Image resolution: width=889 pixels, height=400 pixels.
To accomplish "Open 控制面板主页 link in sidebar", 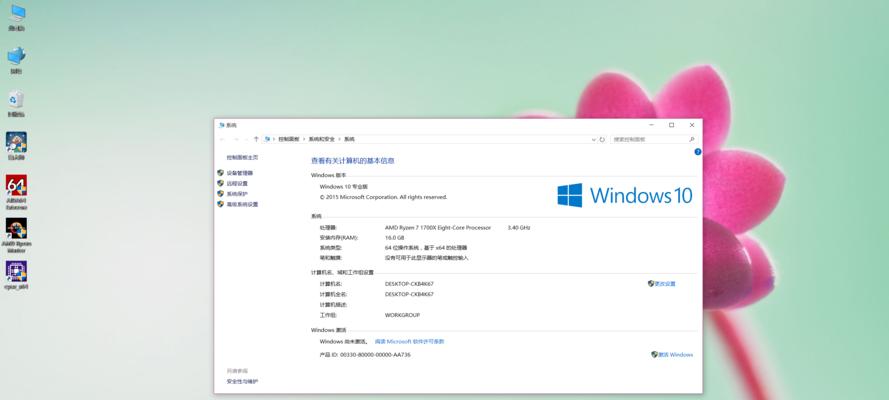I will tap(242, 158).
